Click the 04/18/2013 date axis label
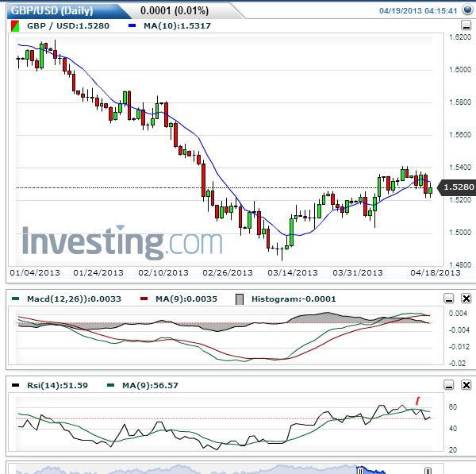The width and height of the screenshot is (476, 474). (x=436, y=272)
